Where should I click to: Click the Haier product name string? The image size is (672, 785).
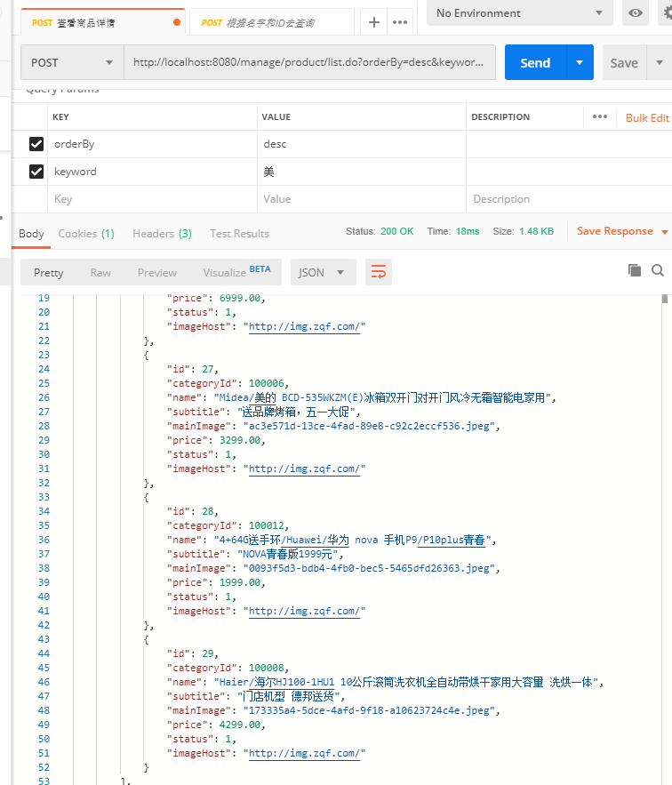405,683
